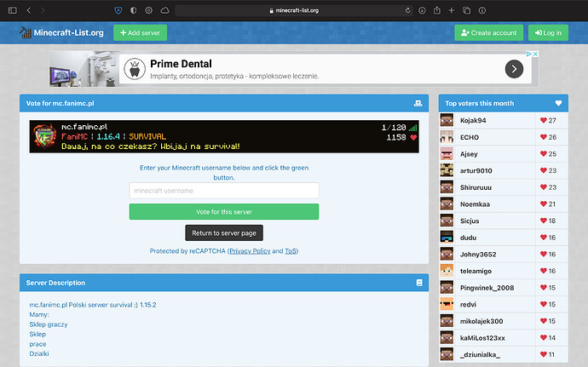Click the iCloud tabs cloud icon
The image size is (588, 367).
pyautogui.click(x=165, y=10)
